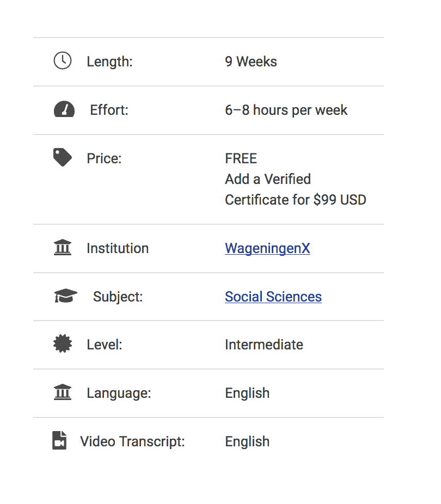Click the Certificate for $99 USD text

295,200
